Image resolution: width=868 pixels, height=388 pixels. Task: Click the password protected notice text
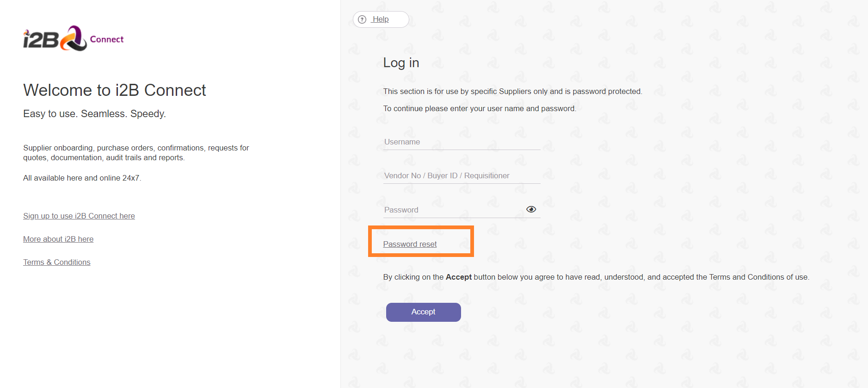click(512, 91)
